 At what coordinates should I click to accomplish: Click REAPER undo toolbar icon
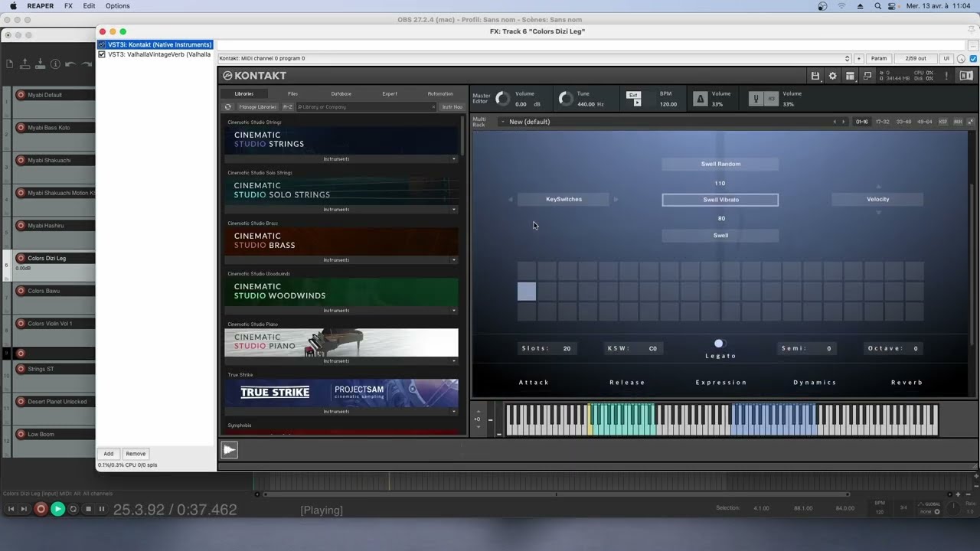tap(70, 64)
